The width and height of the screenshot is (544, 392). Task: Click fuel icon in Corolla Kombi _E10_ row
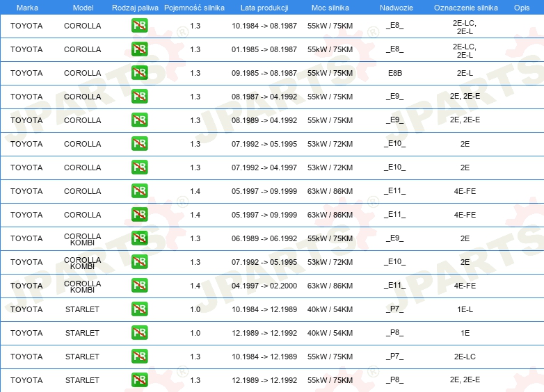(139, 261)
